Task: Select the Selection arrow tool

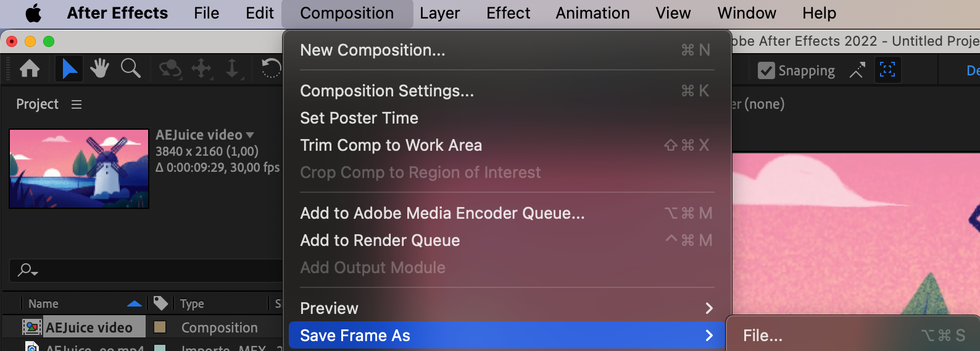Action: point(69,69)
